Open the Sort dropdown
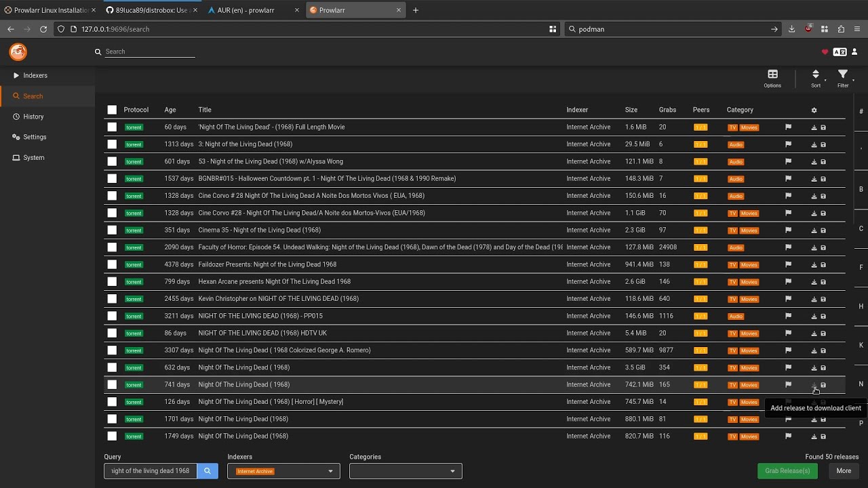This screenshot has height=488, width=868. click(816, 79)
